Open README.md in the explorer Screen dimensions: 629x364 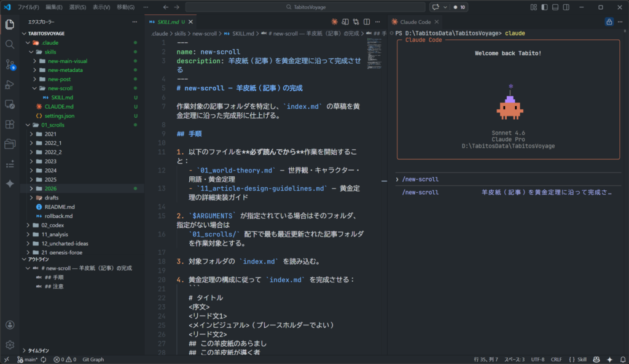(60, 207)
